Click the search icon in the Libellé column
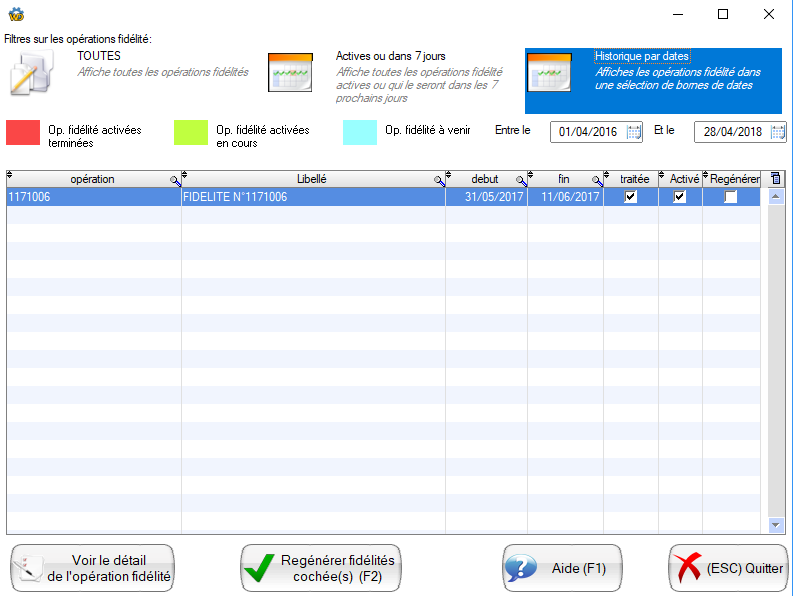 pyautogui.click(x=439, y=180)
